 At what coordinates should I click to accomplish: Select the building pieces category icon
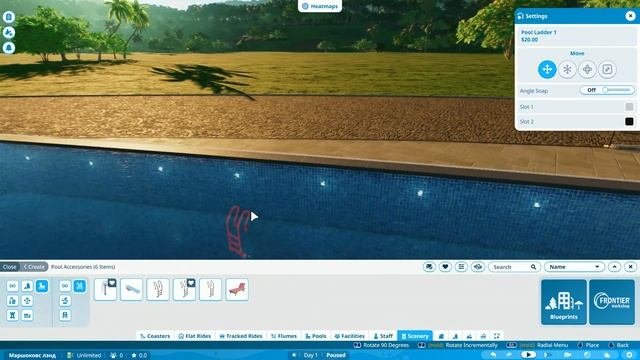click(12, 301)
